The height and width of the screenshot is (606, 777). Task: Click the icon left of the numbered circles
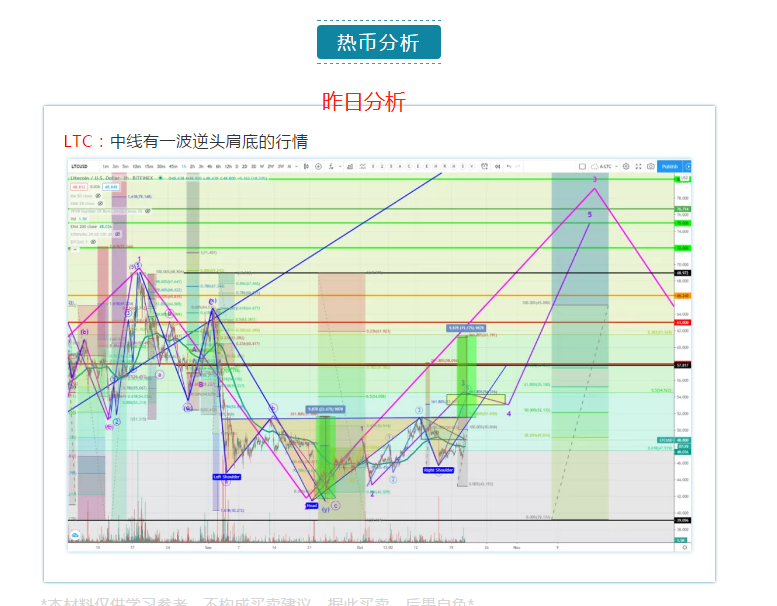click(x=363, y=166)
